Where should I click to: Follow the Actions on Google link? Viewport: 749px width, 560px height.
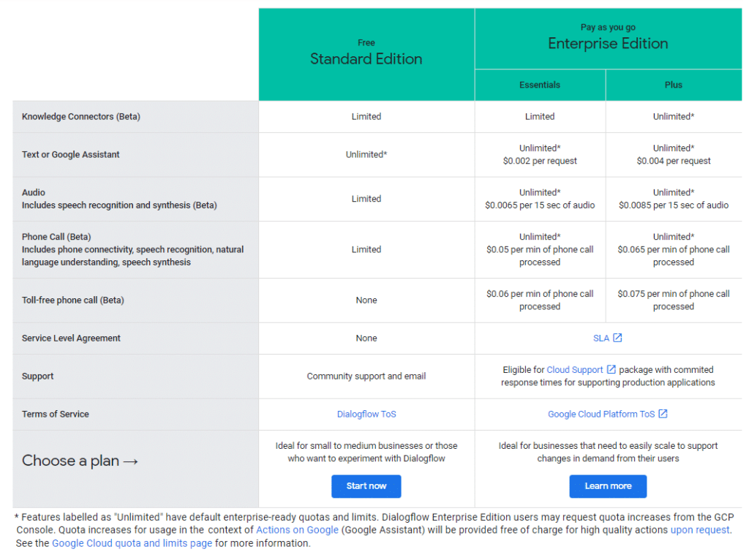297,530
